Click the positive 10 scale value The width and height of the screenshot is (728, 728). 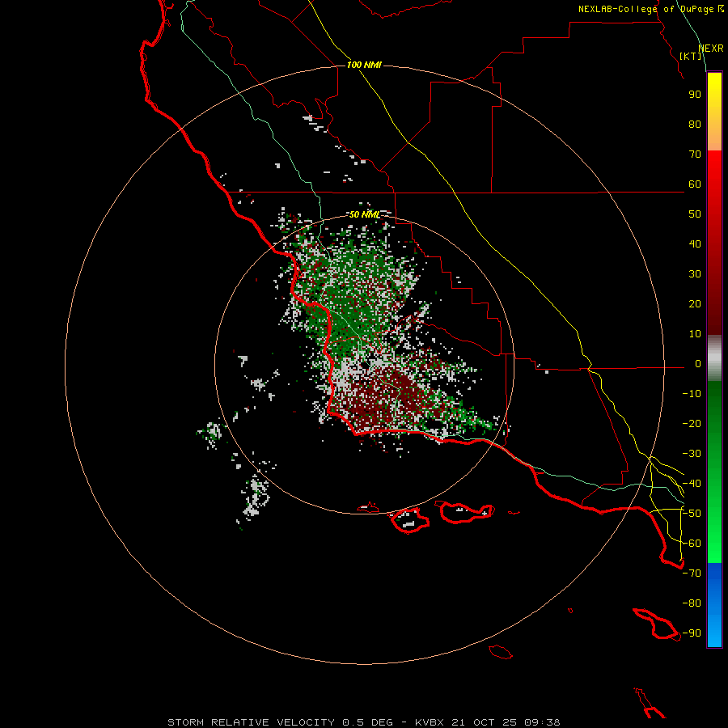[x=695, y=334]
